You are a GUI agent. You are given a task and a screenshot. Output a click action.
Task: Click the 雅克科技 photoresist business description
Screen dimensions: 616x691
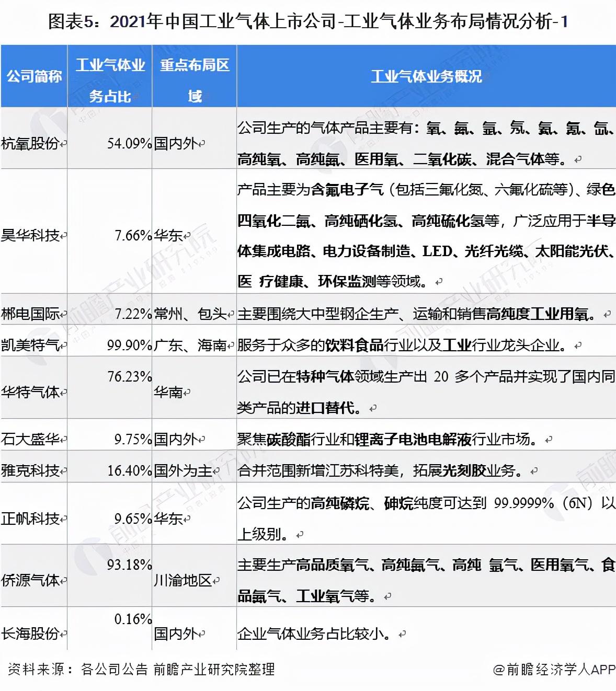click(380, 470)
